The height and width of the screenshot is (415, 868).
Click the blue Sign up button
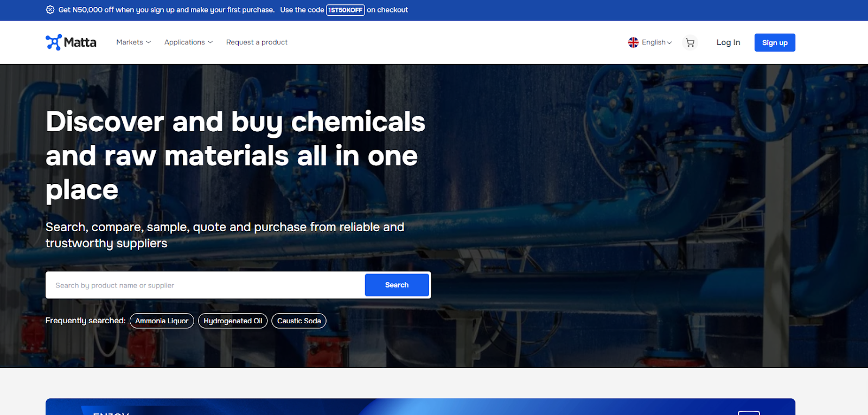775,43
